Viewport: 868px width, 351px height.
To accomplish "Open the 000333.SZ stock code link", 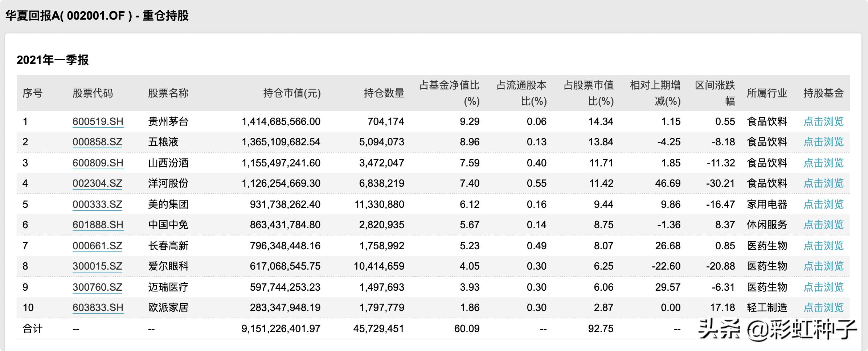I will pos(97,204).
